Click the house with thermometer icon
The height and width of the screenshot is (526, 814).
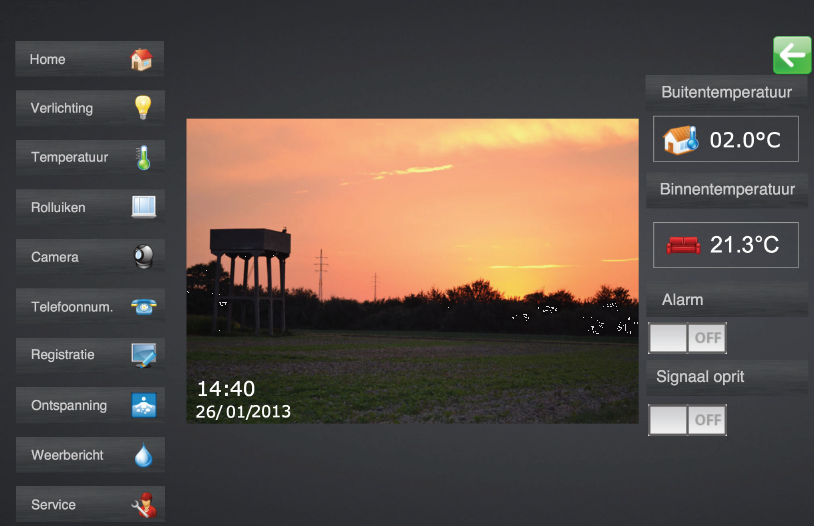pos(680,140)
